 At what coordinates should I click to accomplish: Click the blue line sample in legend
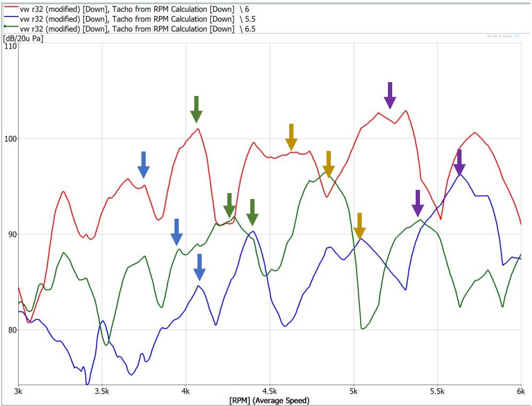pyautogui.click(x=11, y=17)
